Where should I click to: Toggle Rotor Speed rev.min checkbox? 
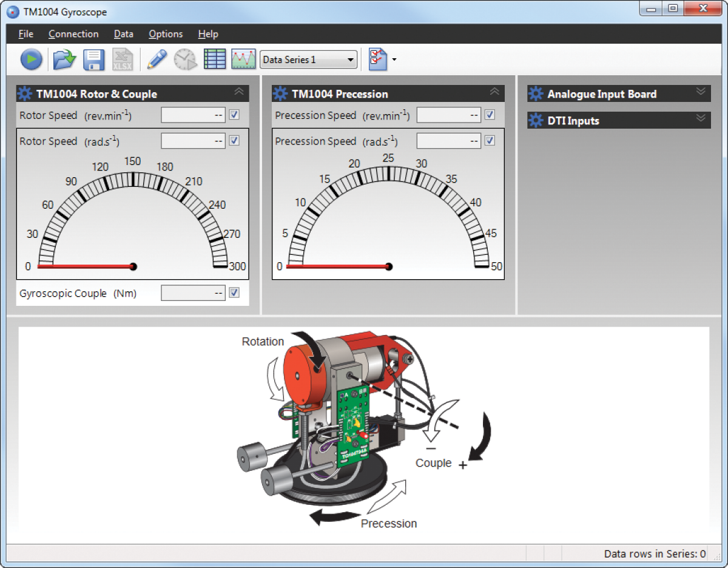(x=234, y=115)
